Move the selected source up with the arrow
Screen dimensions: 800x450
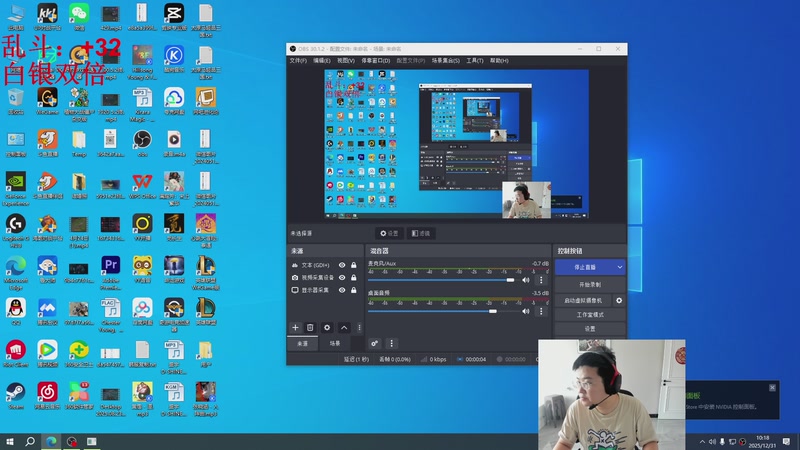click(344, 328)
